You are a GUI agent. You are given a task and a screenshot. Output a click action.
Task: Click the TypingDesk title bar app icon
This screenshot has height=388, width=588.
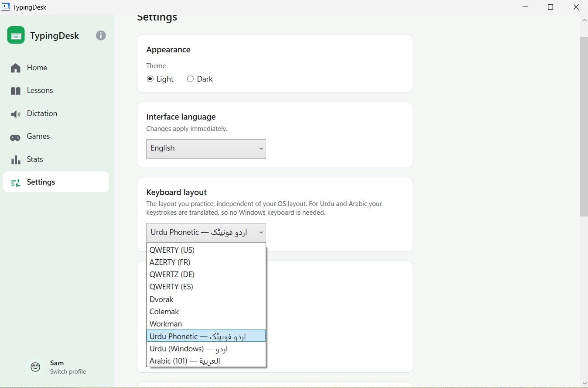[x=6, y=7]
